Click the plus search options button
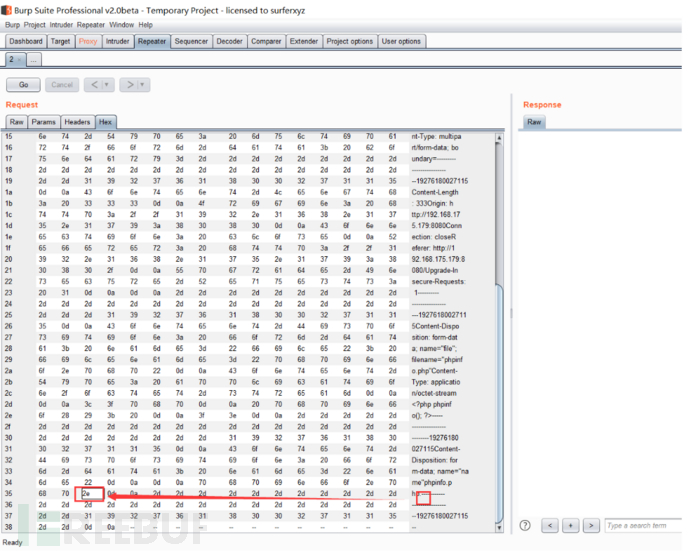Screen dimensions: 690x553 coord(570,525)
